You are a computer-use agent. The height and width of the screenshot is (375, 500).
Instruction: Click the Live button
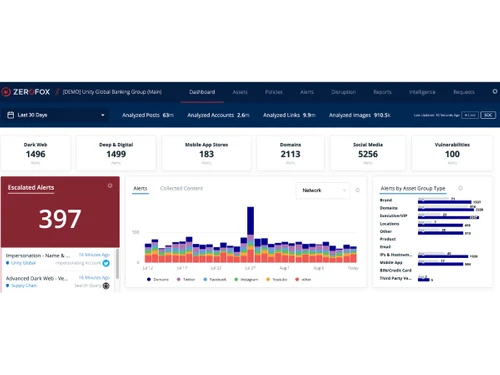click(470, 115)
